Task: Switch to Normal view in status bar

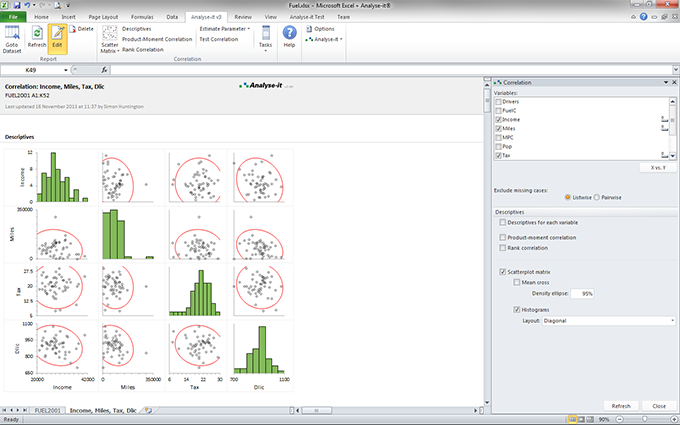Action: tap(572, 419)
